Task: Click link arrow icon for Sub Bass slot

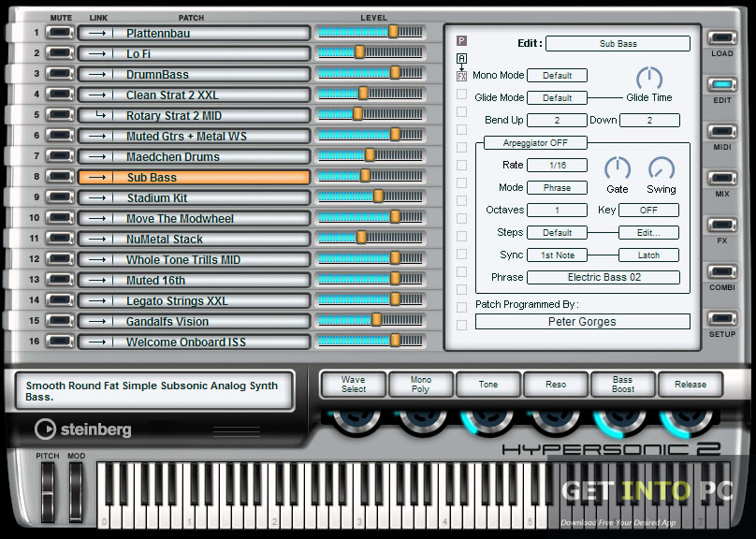Action: (x=97, y=178)
